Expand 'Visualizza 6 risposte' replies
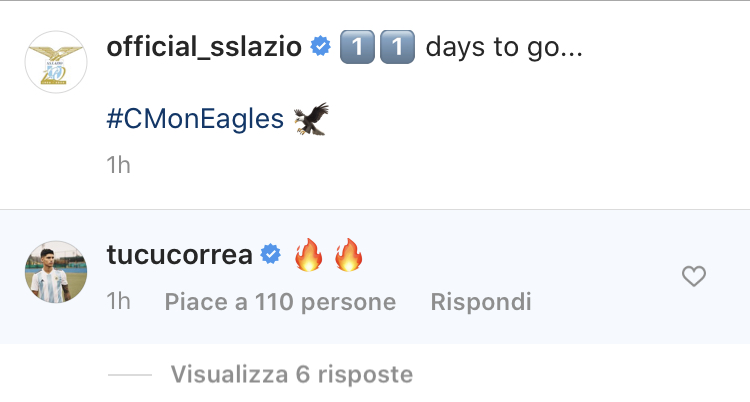This screenshot has height=402, width=750. (x=292, y=374)
